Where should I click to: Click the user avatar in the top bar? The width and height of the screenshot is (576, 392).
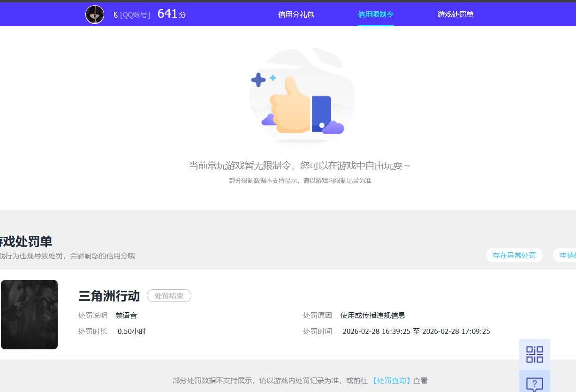point(95,14)
